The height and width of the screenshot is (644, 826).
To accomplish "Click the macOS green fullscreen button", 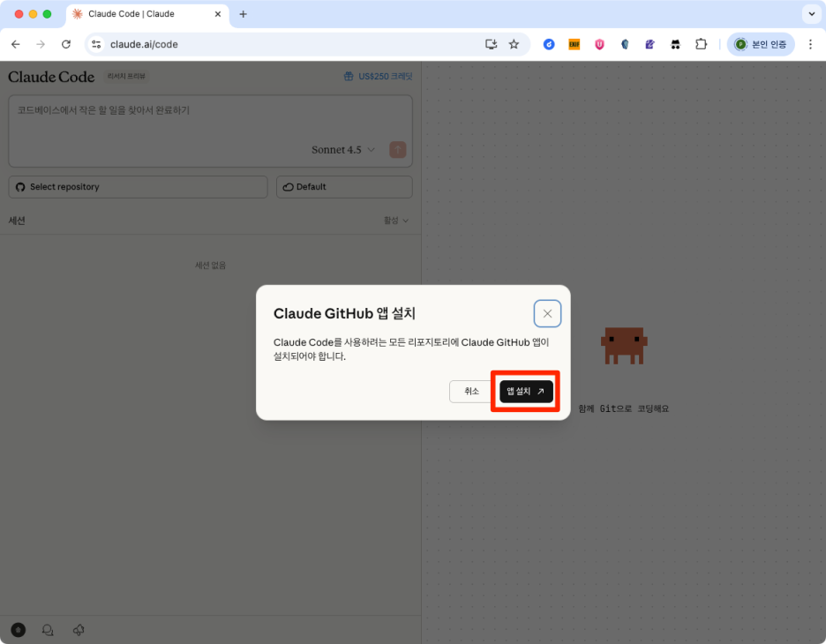I will point(47,14).
